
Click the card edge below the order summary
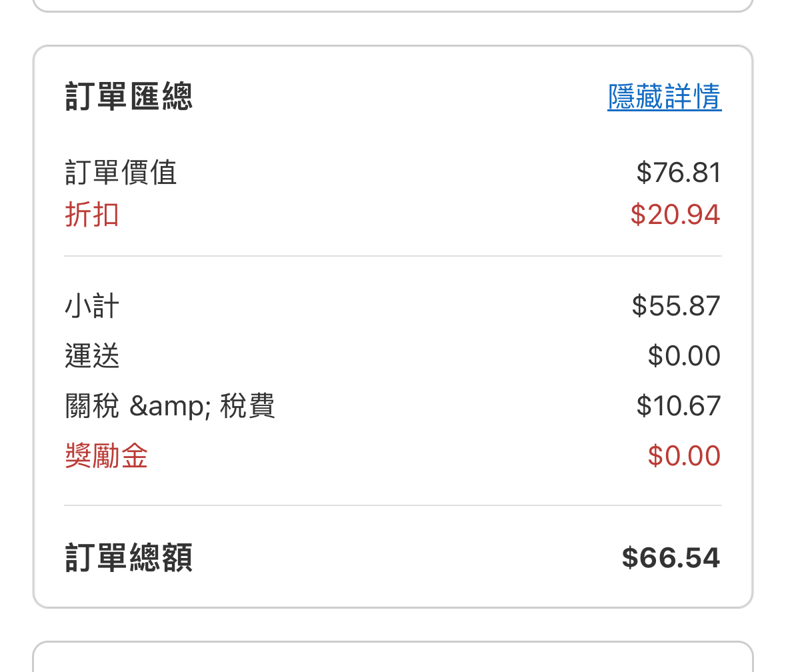point(393,643)
